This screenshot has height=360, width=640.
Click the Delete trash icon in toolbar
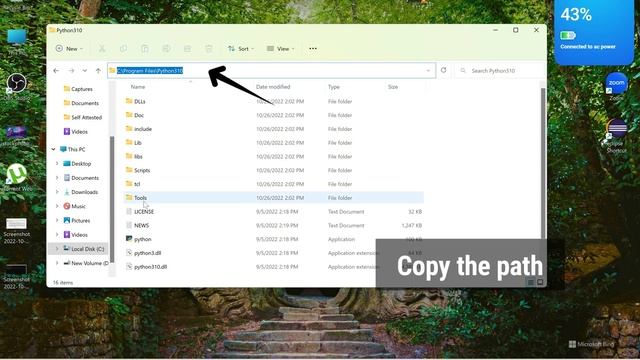(x=209, y=49)
